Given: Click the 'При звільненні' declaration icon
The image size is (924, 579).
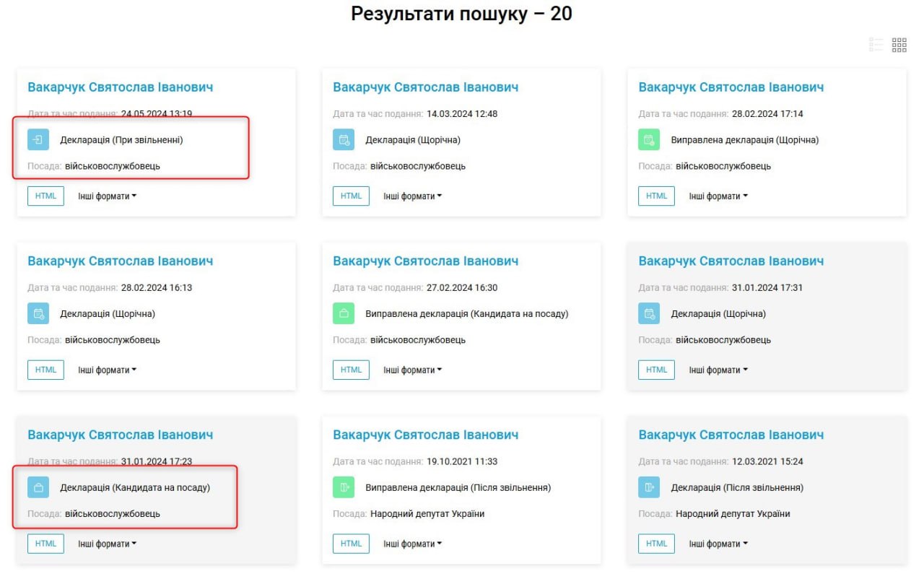Looking at the screenshot, I should tap(38, 140).
